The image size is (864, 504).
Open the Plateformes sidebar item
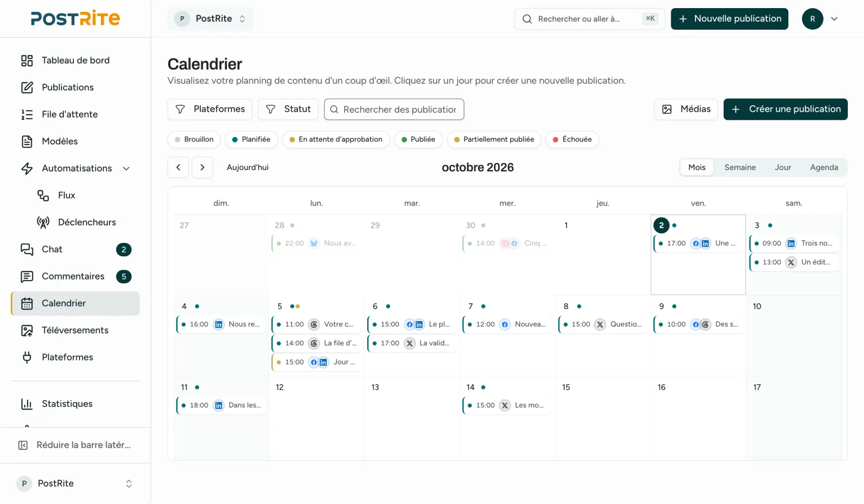point(75,357)
